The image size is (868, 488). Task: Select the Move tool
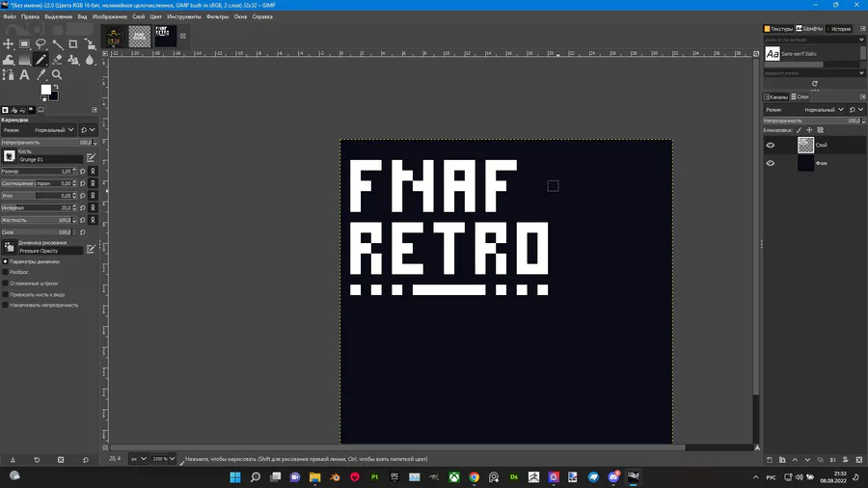click(x=9, y=43)
